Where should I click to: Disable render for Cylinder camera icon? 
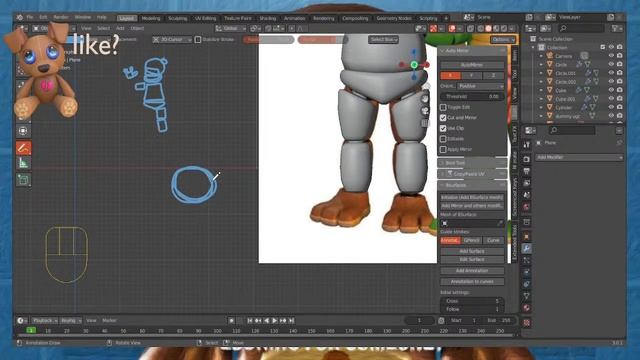pos(620,107)
